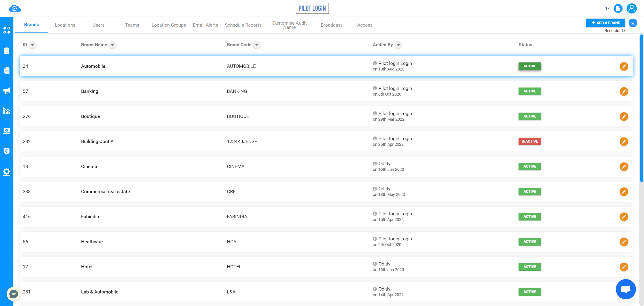Viewport: 644px width, 306px height.
Task: Click the document page icon beside 1/1
Action: pyautogui.click(x=618, y=9)
